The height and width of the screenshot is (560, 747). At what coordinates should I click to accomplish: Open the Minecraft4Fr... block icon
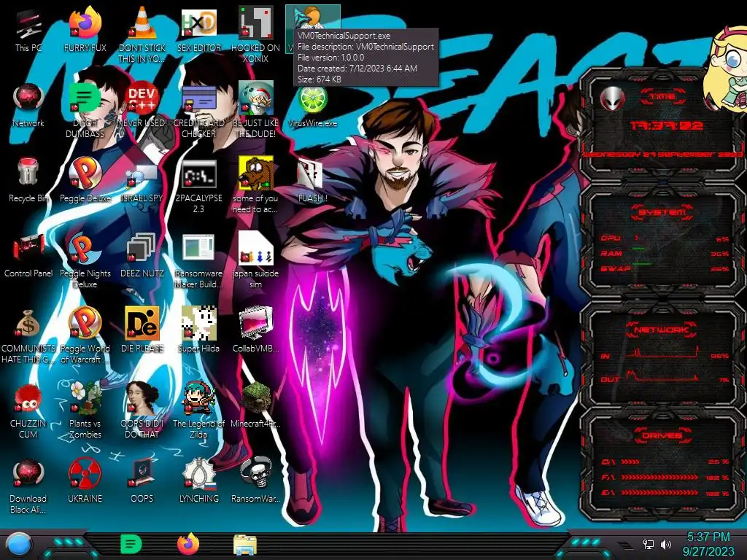pos(255,402)
